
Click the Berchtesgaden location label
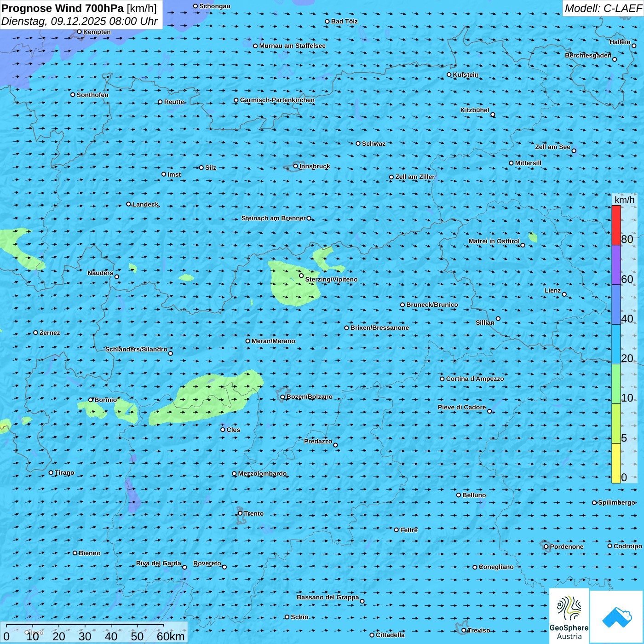click(x=588, y=55)
